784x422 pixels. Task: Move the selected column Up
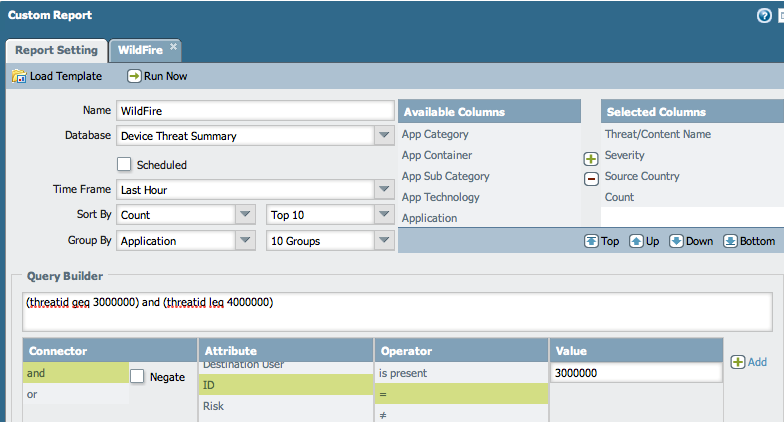pyautogui.click(x=636, y=241)
